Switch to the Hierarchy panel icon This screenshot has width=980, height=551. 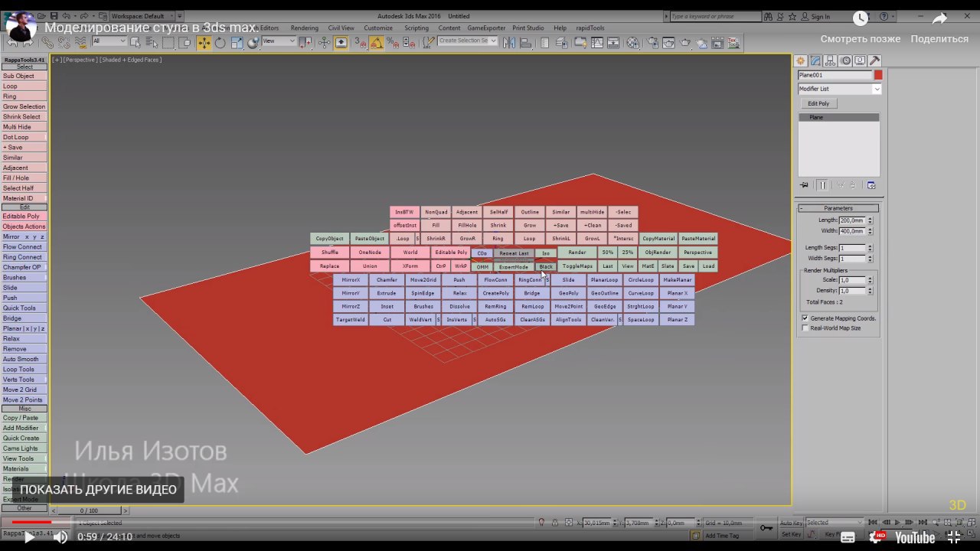pos(831,60)
